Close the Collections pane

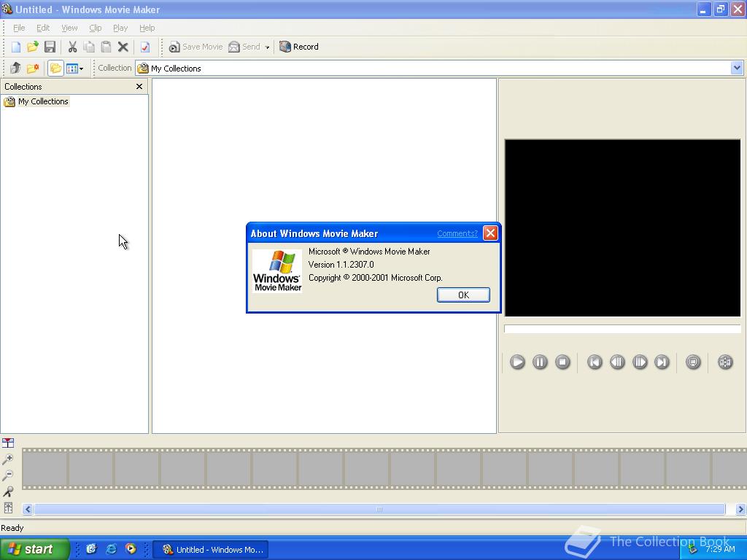click(139, 86)
